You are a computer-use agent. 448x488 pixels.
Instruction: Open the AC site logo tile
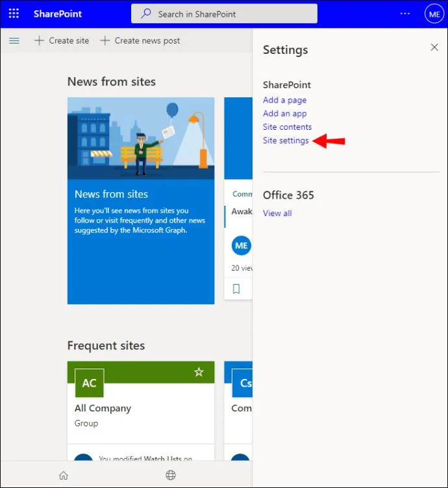pos(90,383)
